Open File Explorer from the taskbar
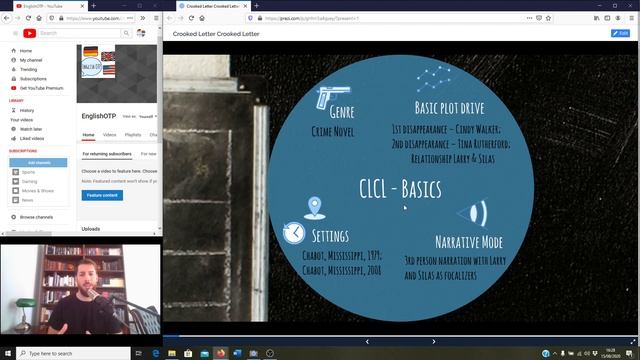The width and height of the screenshot is (640, 360). pos(172,353)
